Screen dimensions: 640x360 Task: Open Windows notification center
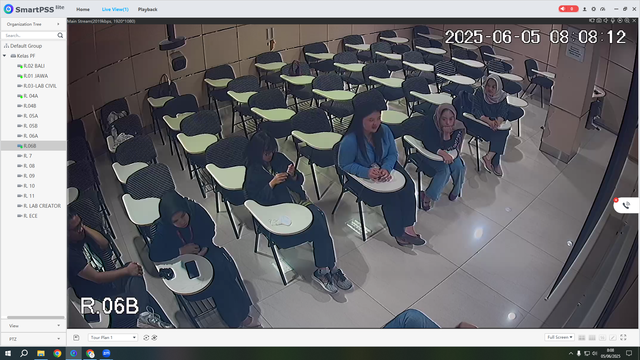pyautogui.click(x=629, y=353)
